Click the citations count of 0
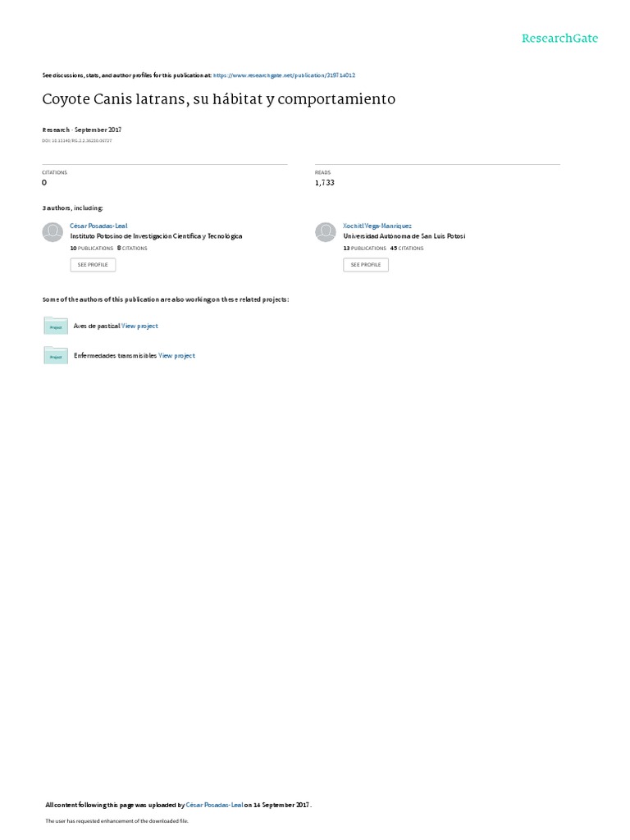 [44, 183]
